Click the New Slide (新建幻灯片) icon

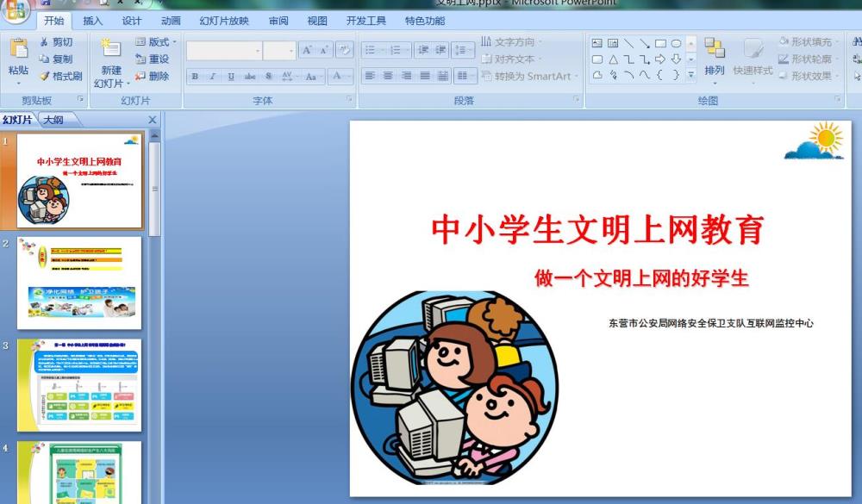tap(110, 48)
